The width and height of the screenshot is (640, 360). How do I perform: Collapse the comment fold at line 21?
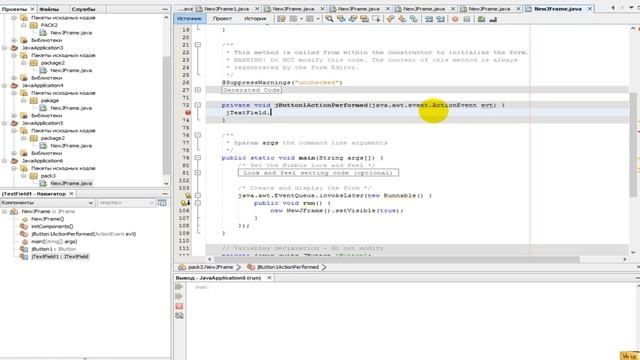click(x=198, y=44)
